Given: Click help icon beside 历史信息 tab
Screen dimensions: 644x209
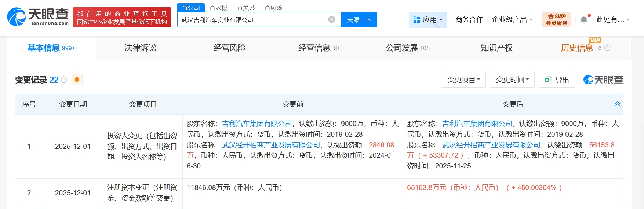Looking at the screenshot, I should [x=607, y=48].
